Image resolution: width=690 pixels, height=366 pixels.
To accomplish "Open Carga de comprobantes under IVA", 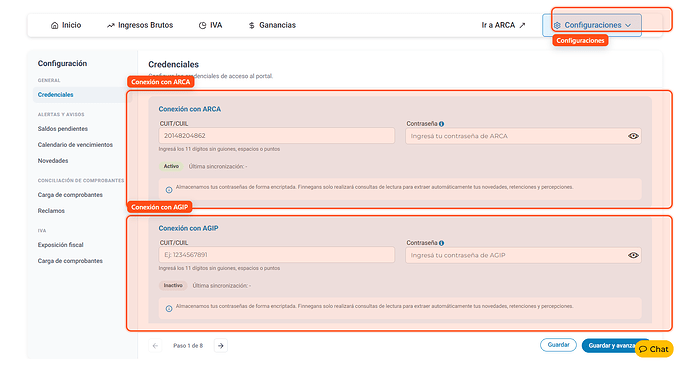I will tap(70, 261).
